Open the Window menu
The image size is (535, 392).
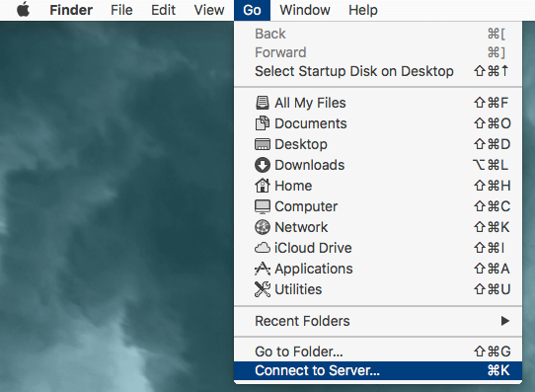point(305,10)
